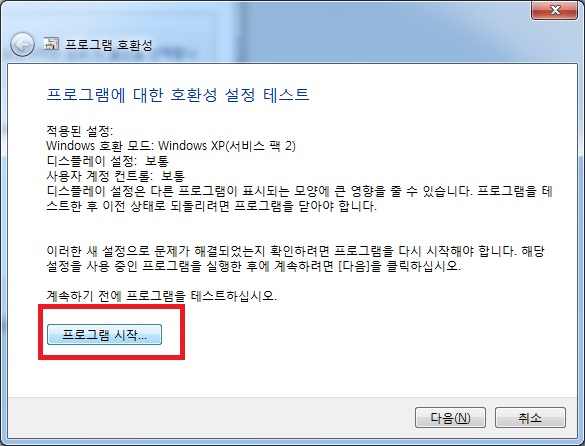The height and width of the screenshot is (446, 585).
Task: Click the Windows XP(서비스 팩 2) value text
Action: pos(227,146)
